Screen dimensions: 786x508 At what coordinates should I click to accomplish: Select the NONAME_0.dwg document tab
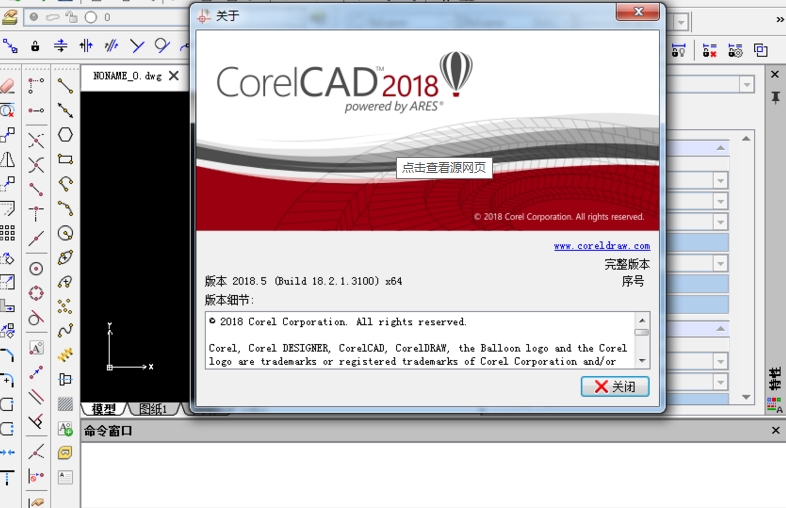[127, 76]
